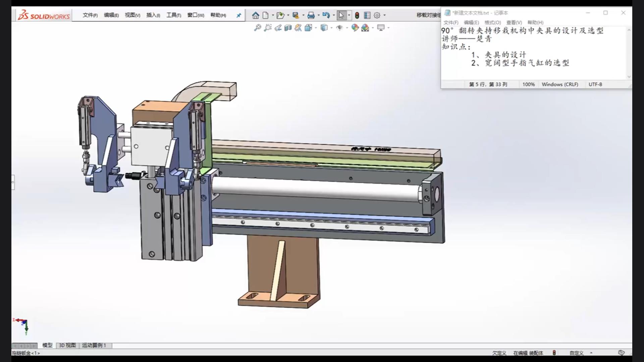Click the Home welcome icon
The image size is (644, 362).
click(256, 15)
